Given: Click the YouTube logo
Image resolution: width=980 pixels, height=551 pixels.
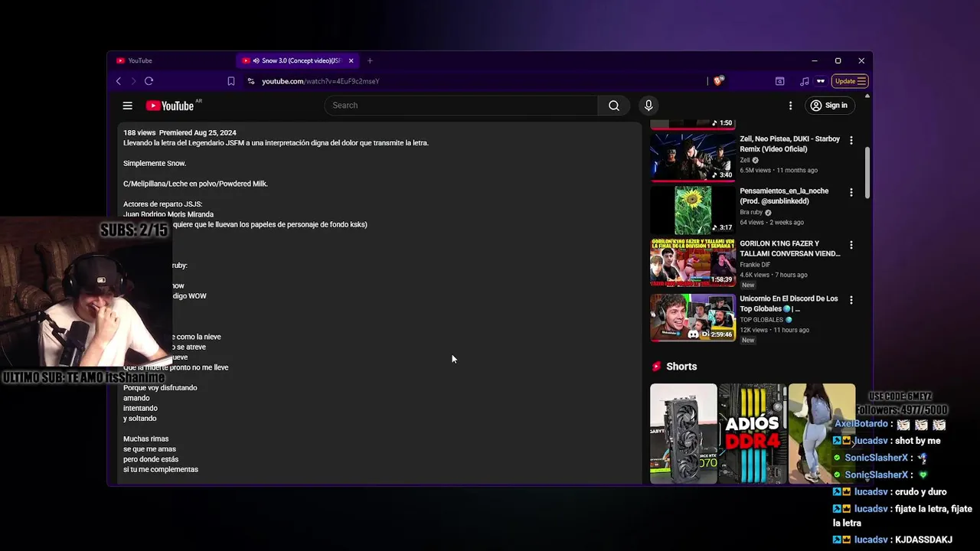Looking at the screenshot, I should 170,106.
